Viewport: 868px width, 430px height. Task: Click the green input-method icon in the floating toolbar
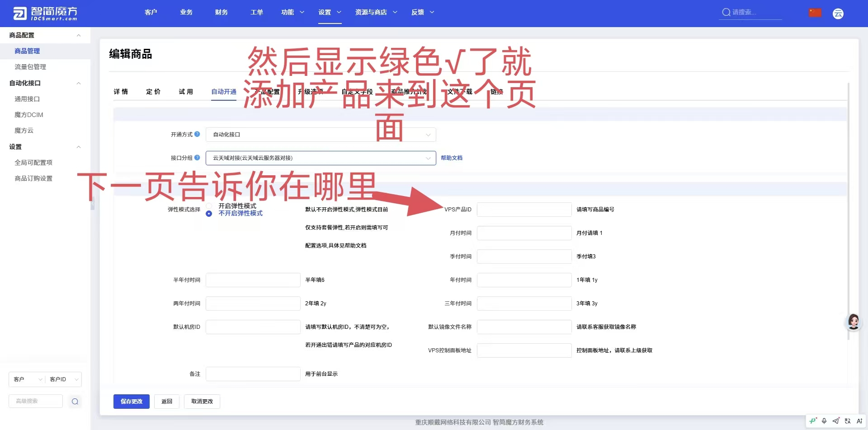[x=813, y=421]
